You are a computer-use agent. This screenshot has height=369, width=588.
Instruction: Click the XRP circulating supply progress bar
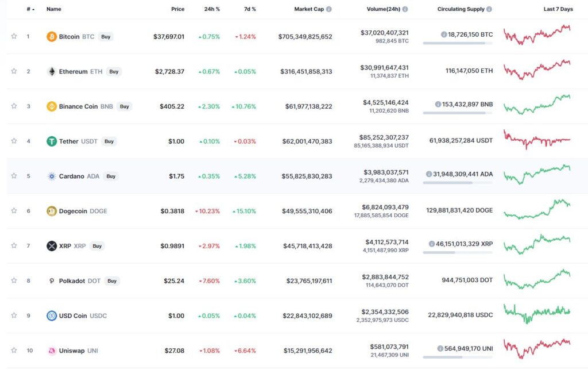(458, 253)
